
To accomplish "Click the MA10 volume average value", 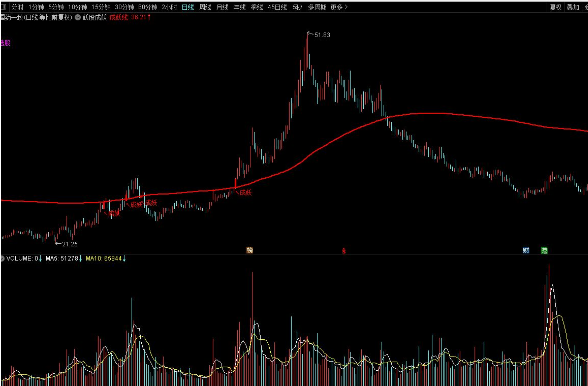I will point(104,258).
